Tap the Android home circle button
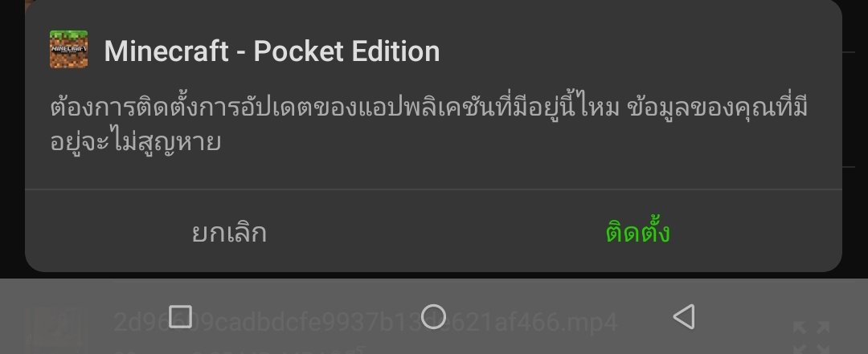868x354 pixels. pyautogui.click(x=433, y=317)
